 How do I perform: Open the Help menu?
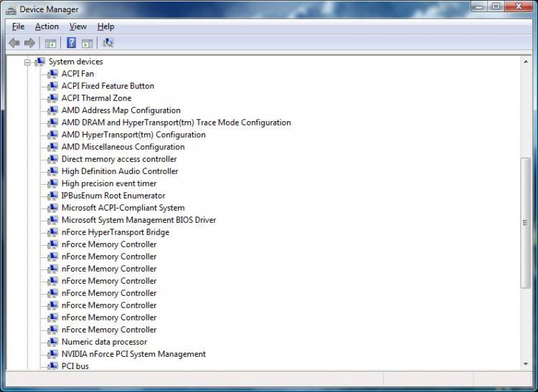[105, 27]
